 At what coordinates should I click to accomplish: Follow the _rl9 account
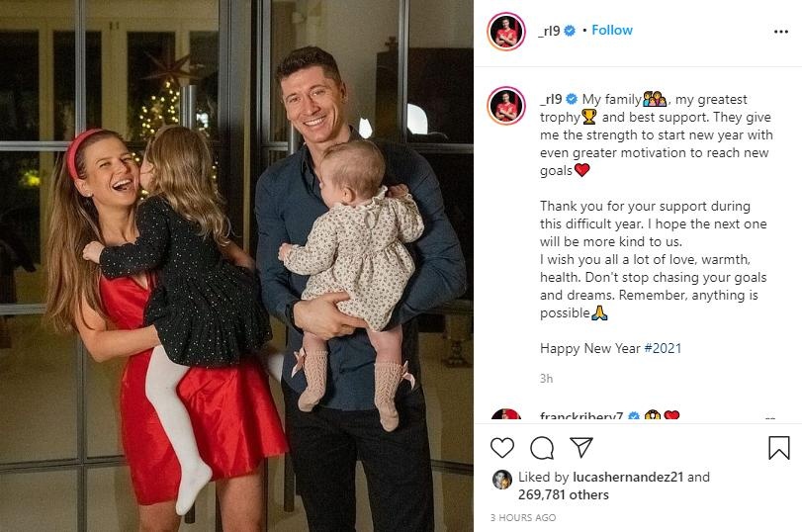click(612, 31)
